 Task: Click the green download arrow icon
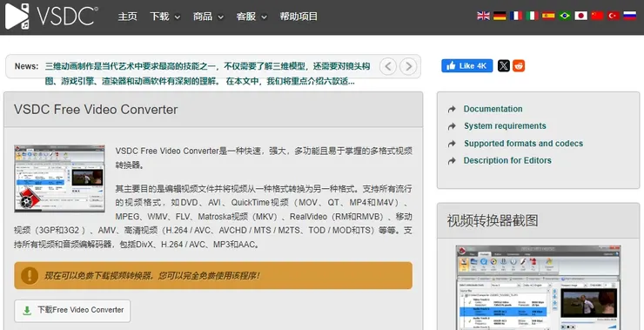(27, 311)
